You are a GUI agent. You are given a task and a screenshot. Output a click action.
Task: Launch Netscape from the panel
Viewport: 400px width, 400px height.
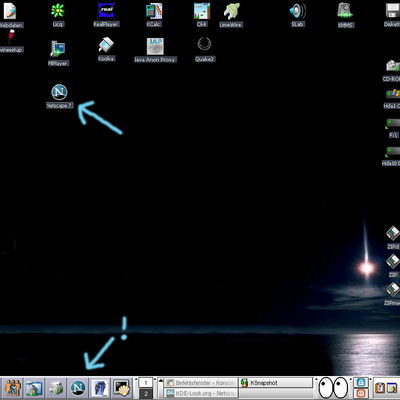tap(78, 388)
